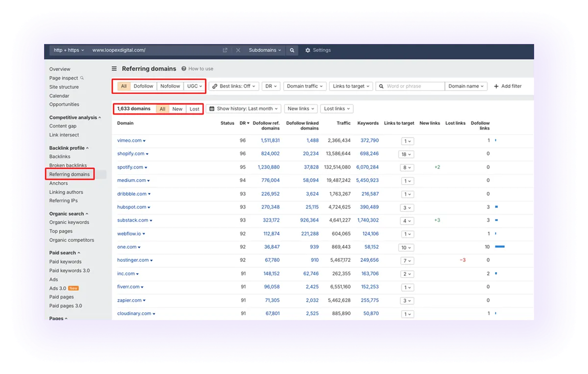Open the UGC filter dropdown
The height and width of the screenshot is (374, 588).
(x=195, y=86)
